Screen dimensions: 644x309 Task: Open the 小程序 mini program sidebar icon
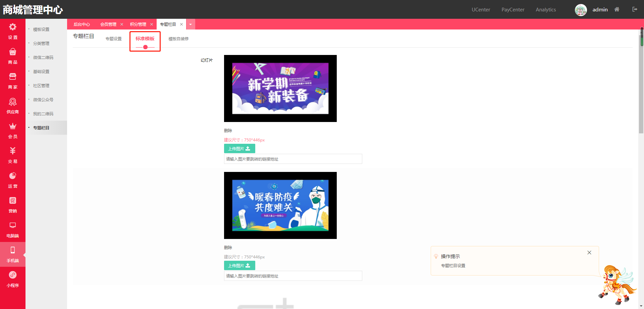[x=13, y=275]
